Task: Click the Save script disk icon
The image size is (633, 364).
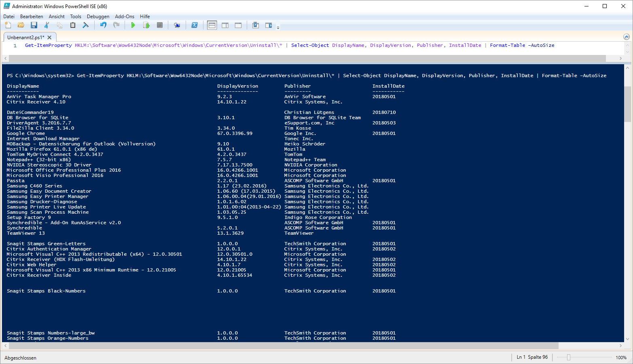Action: pyautogui.click(x=34, y=25)
